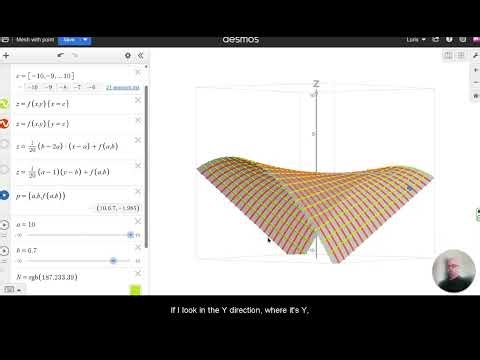480x360 pixels.
Task: Click the expression list scrollbar
Action: point(146,167)
